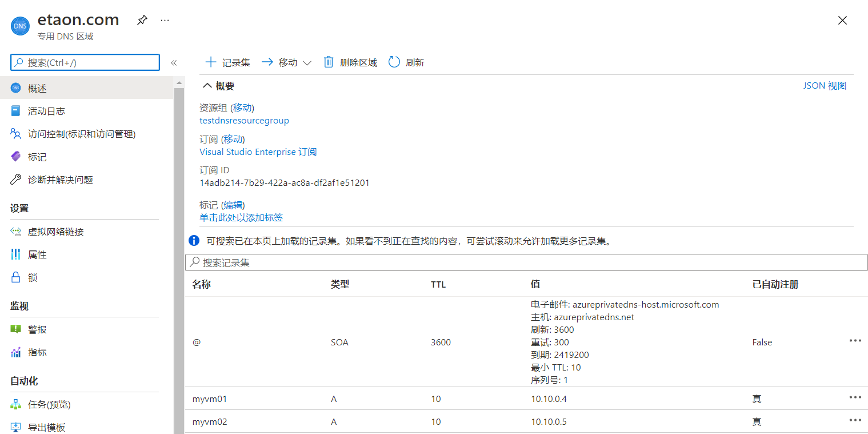Viewport: 868px width, 434px height.
Task: Click the 移动 link next to 资源组
Action: click(x=243, y=107)
